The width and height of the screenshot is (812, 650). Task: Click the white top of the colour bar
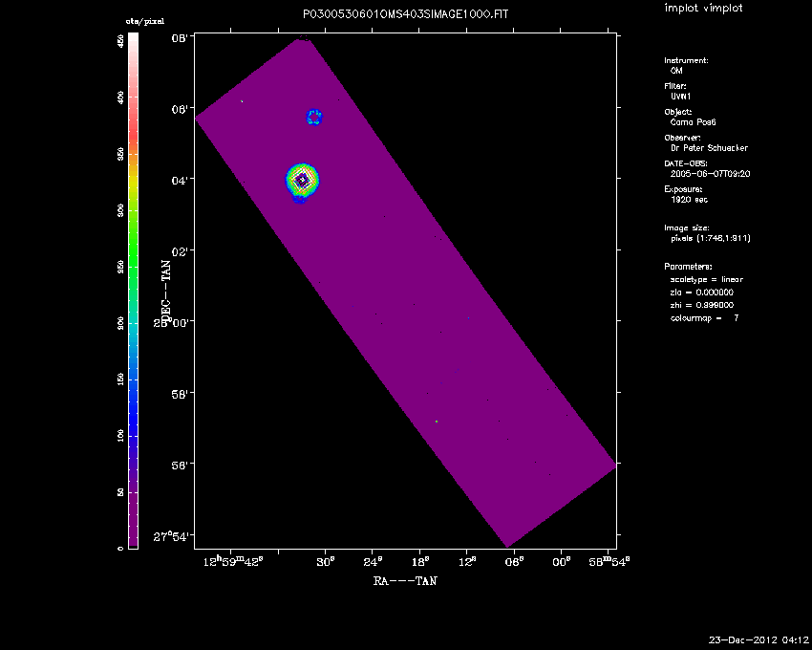pyautogui.click(x=133, y=37)
